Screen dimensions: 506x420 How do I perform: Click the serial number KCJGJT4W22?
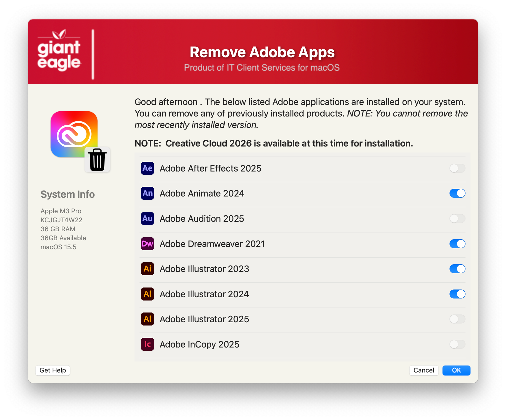tap(61, 220)
